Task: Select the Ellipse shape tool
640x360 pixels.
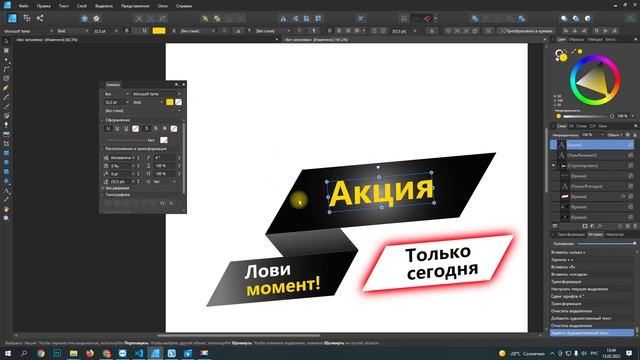Action: tap(6, 162)
